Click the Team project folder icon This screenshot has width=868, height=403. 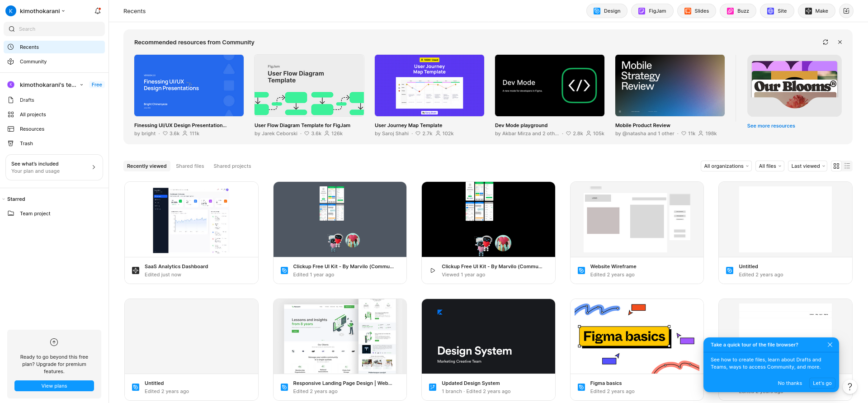[11, 213]
